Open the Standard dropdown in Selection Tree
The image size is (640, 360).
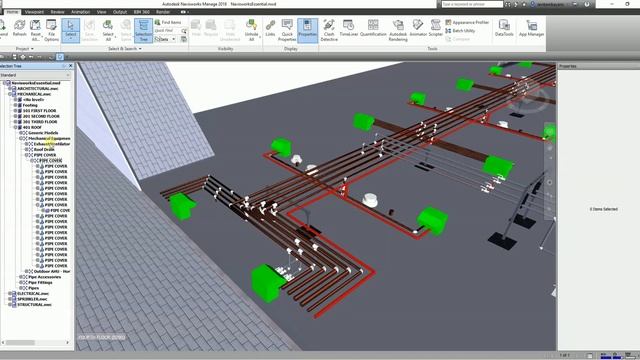coord(36,75)
